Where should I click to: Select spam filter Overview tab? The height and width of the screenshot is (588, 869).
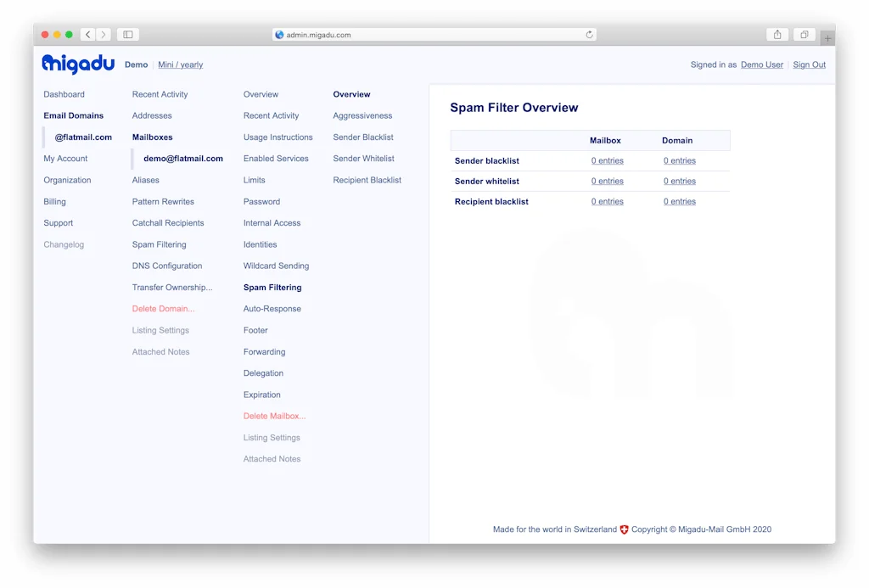tap(351, 94)
